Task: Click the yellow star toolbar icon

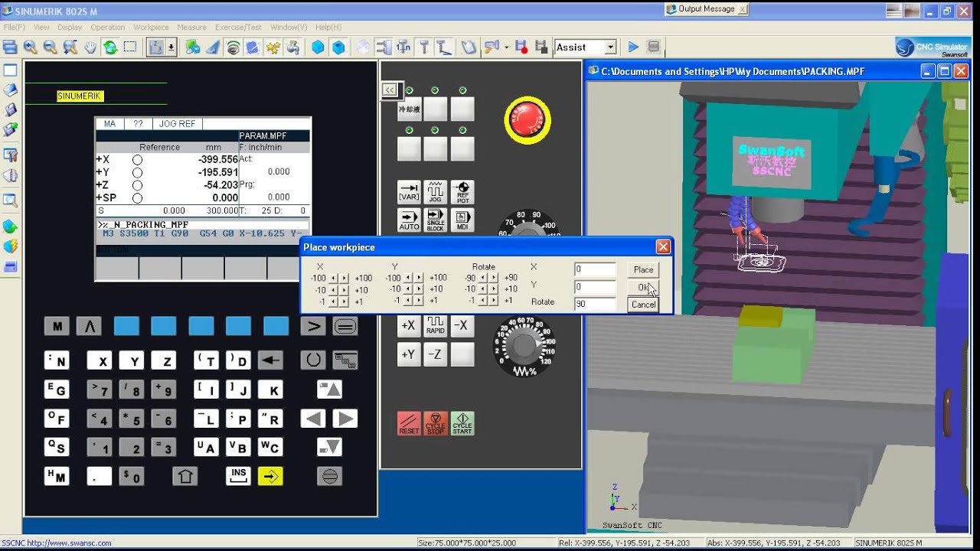Action: 273,47
